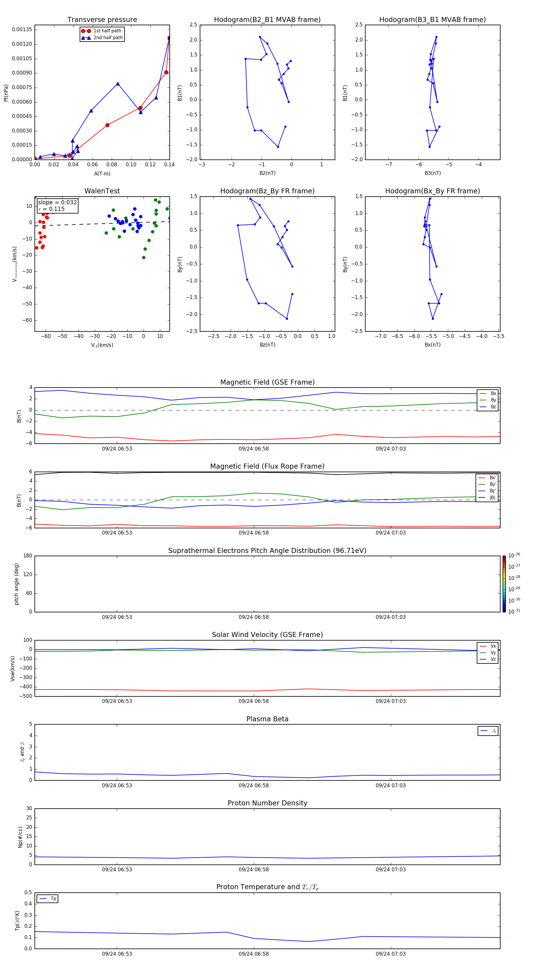Click the 'Magnetic Field (GSE Frame)' title
This screenshot has width=535, height=980.
267,382
